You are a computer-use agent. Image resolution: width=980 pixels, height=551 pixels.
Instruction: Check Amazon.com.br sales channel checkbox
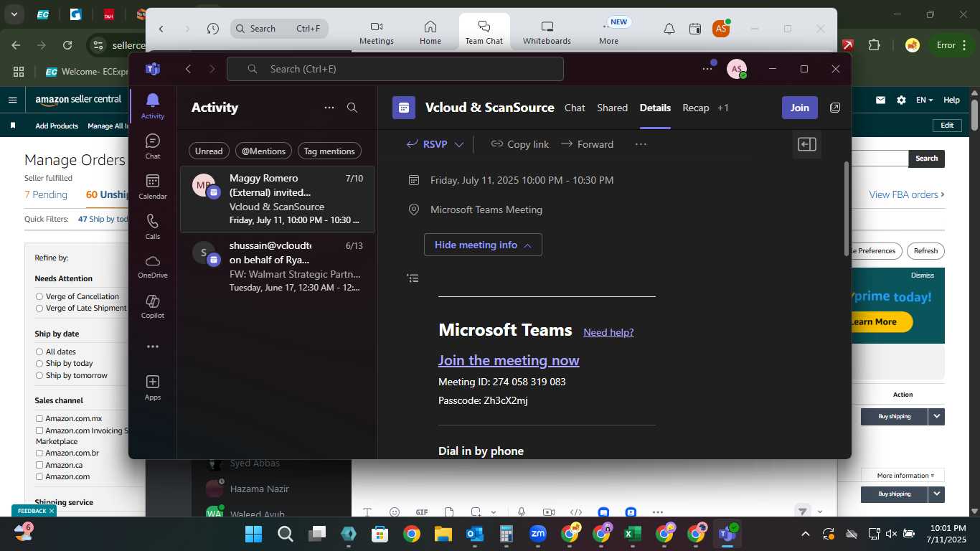click(39, 453)
